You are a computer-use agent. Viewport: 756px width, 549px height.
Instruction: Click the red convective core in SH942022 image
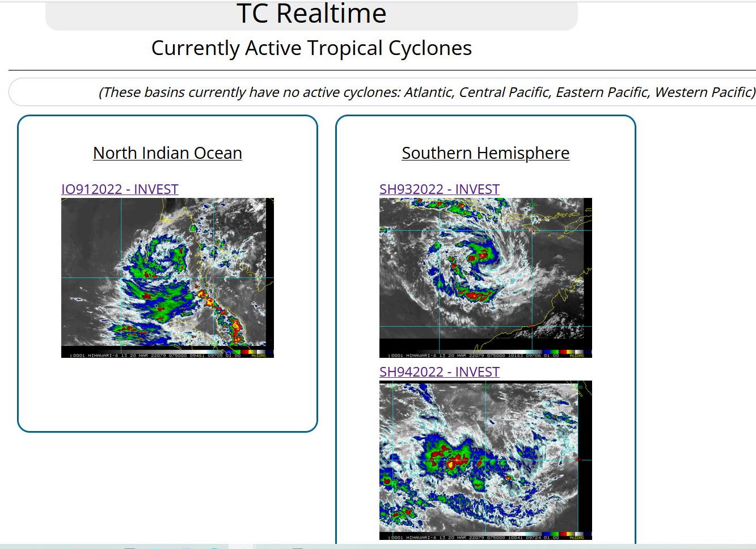[x=451, y=464]
